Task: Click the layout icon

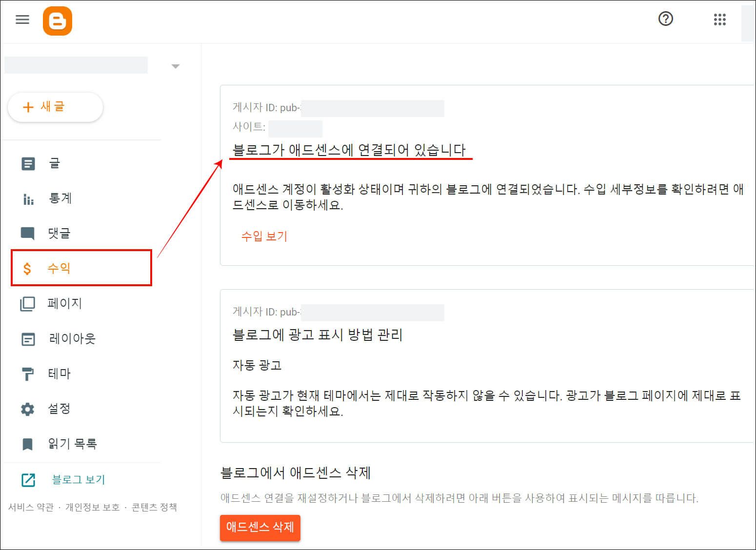Action: tap(28, 339)
